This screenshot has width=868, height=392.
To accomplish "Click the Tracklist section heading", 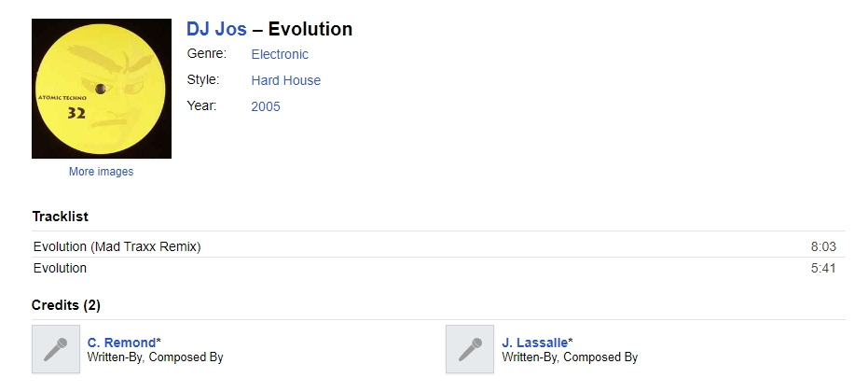I will click(60, 217).
